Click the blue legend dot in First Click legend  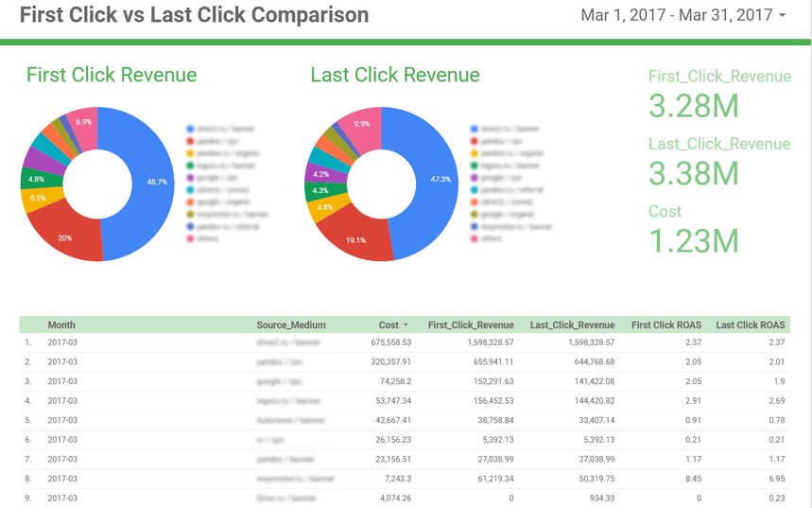[x=190, y=129]
